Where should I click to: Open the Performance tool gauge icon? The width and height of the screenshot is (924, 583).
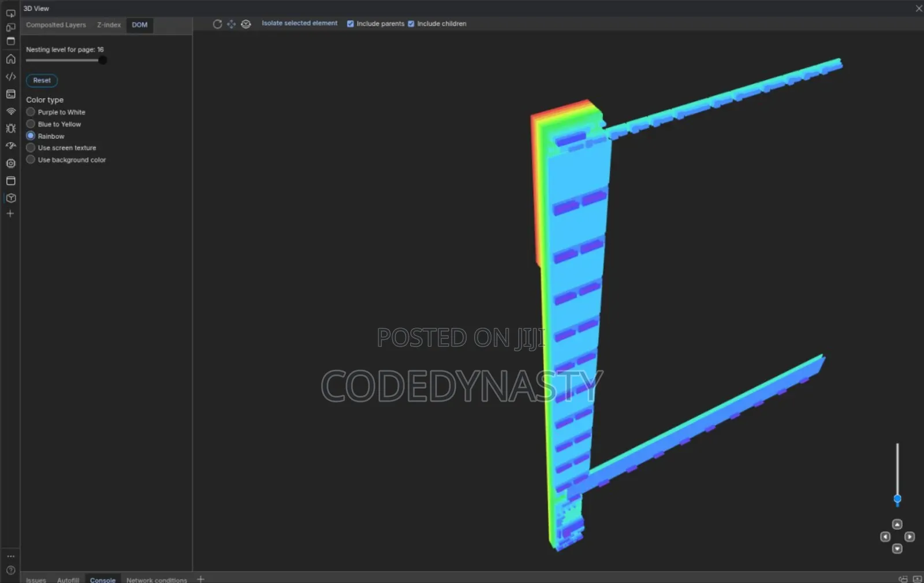click(10, 146)
